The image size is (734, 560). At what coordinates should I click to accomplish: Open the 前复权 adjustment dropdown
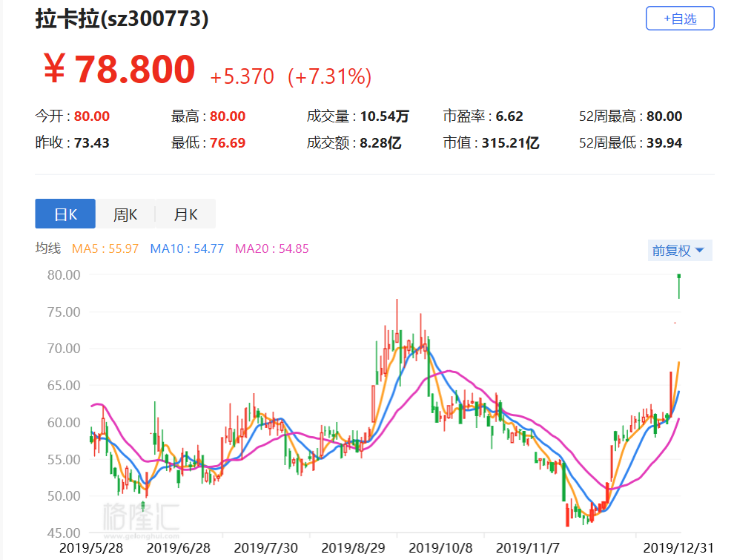(680, 251)
